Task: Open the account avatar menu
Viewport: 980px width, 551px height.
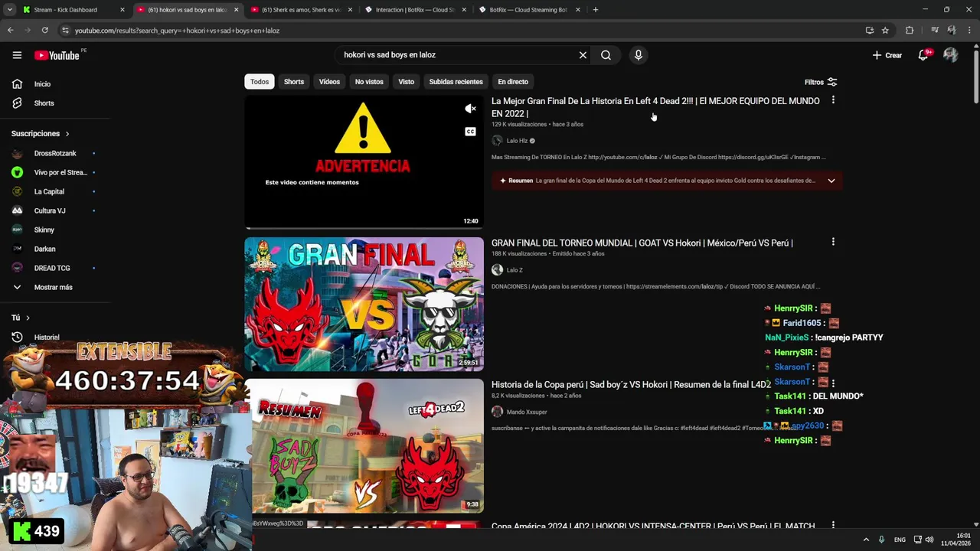Action: [950, 55]
